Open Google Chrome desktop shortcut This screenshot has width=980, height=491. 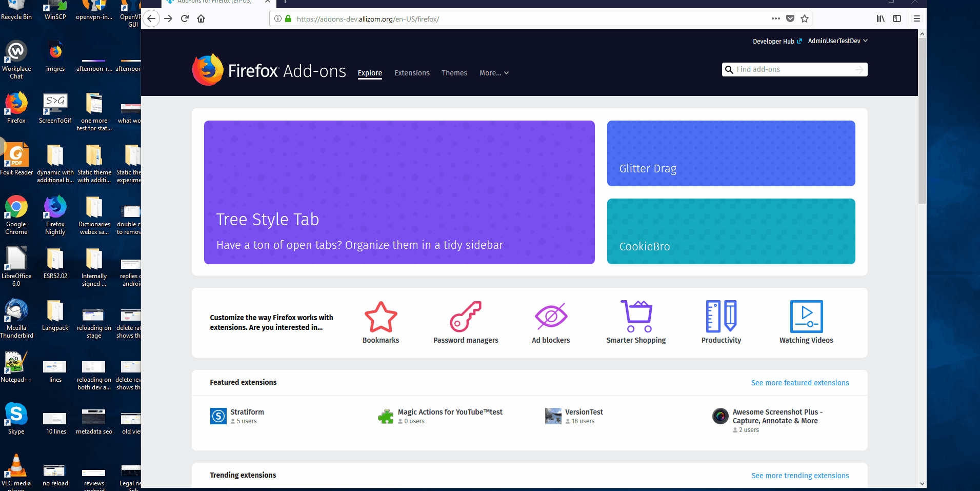click(16, 215)
